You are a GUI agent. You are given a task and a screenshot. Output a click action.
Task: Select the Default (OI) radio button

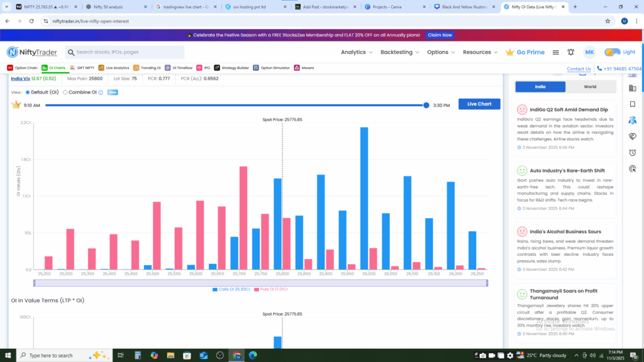click(x=27, y=92)
